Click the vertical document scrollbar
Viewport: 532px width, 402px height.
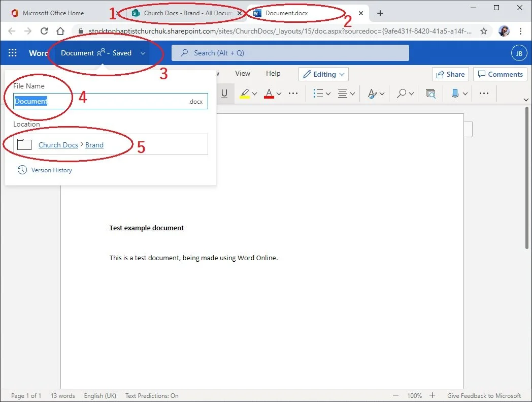click(526, 178)
